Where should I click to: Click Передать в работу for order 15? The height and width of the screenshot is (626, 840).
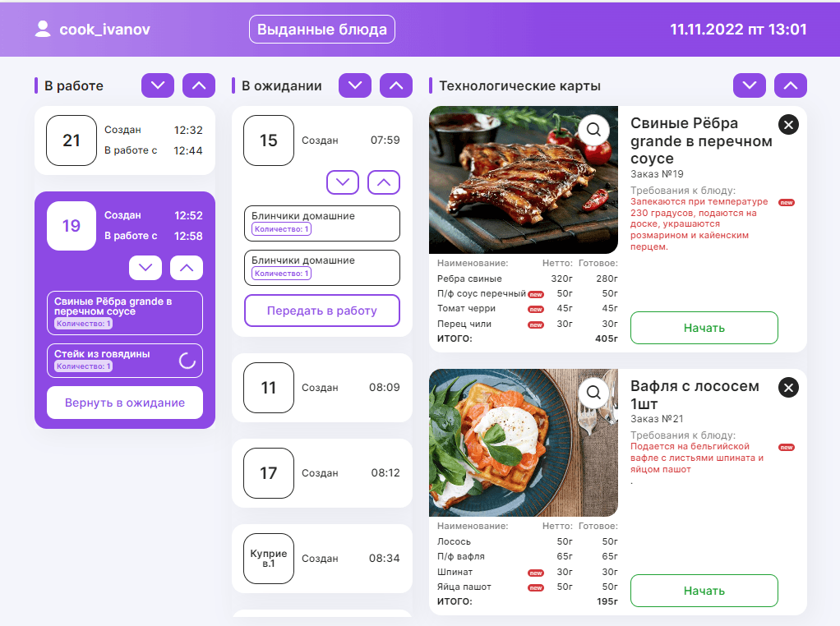(322, 311)
